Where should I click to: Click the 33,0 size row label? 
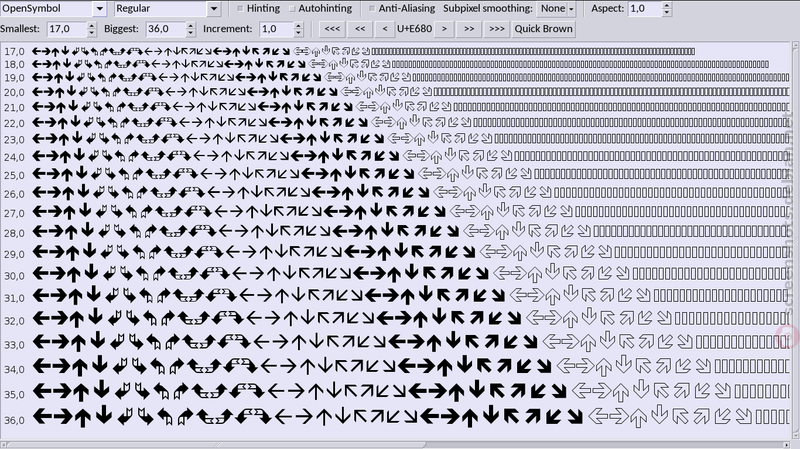pos(14,345)
